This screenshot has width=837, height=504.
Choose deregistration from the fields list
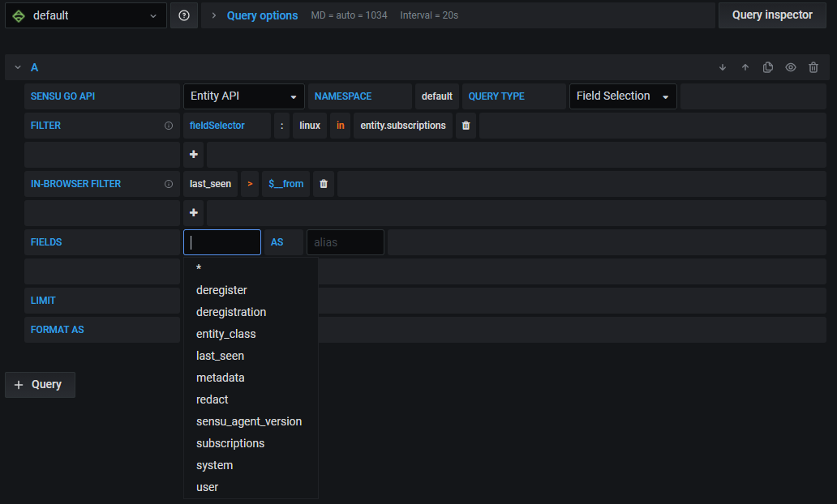[x=251, y=312]
